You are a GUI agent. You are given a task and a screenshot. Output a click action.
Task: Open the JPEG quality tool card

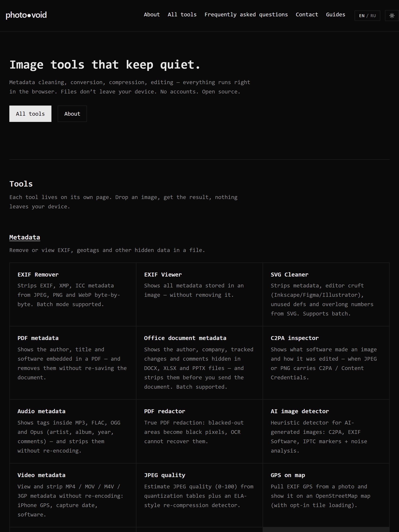pyautogui.click(x=199, y=495)
